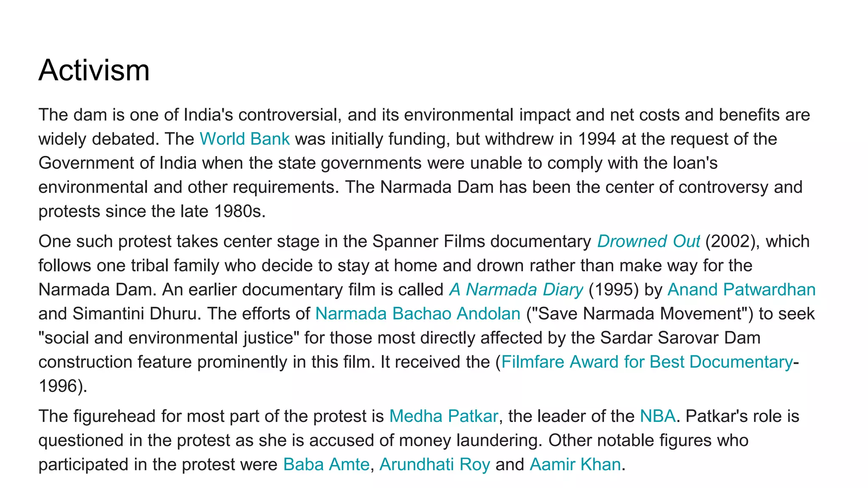
Task: Click the Activism heading
Action: click(x=94, y=70)
